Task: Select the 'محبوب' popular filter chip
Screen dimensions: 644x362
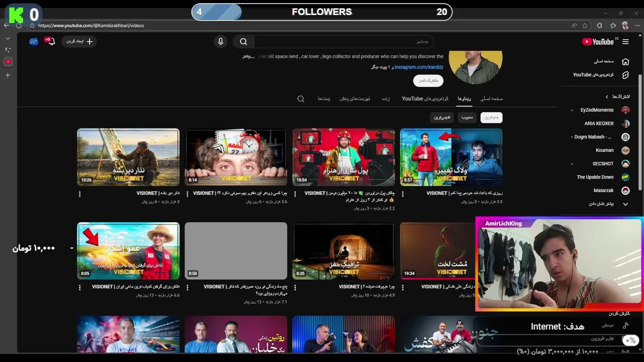Action: point(467,118)
